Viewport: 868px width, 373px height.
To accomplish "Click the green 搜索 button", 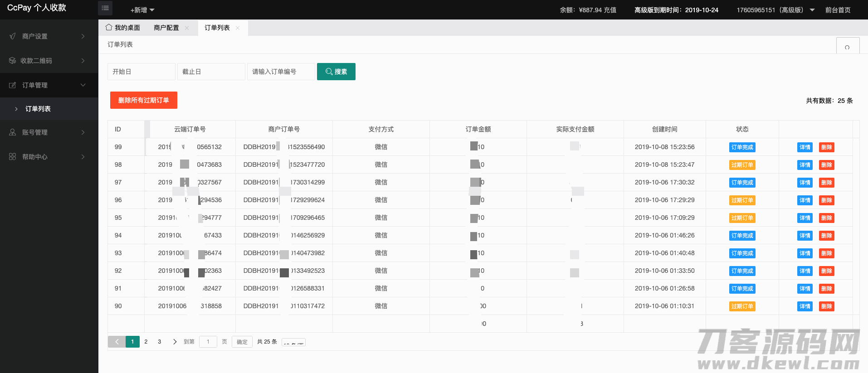I will click(336, 72).
